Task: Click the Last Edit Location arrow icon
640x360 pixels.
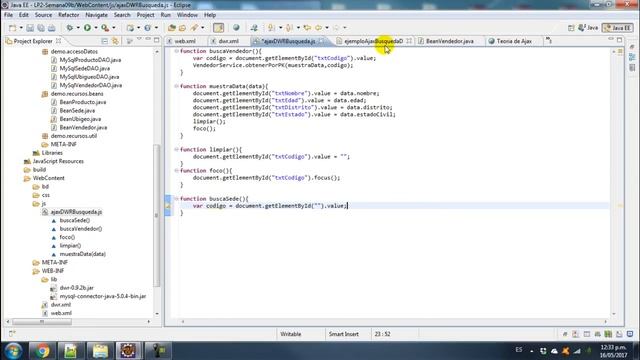Action: coord(307,28)
